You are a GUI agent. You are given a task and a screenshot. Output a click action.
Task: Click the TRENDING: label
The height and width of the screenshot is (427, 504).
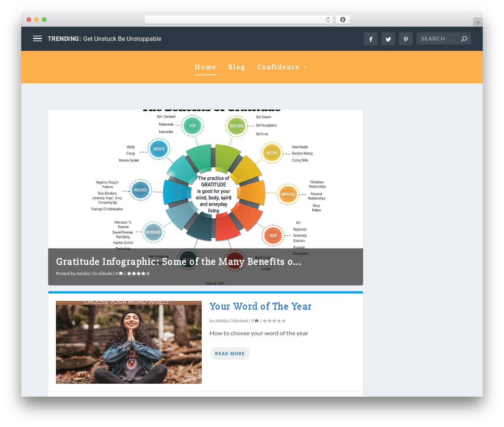(x=65, y=39)
